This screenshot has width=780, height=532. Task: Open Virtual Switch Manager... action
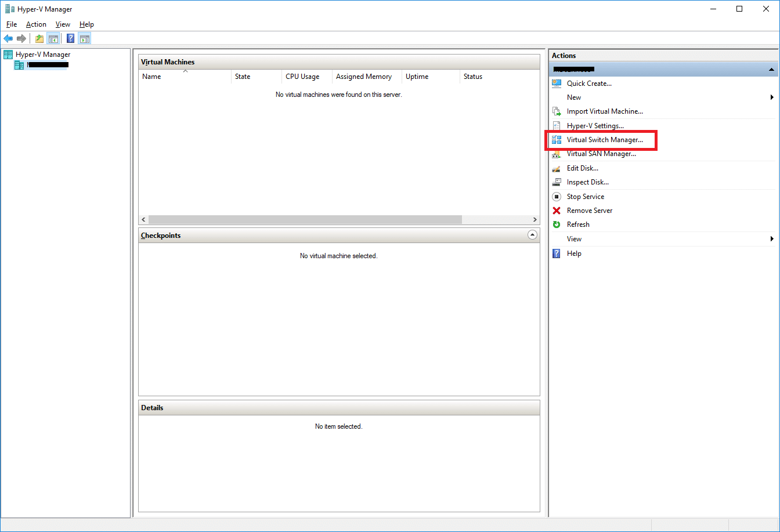coord(605,140)
